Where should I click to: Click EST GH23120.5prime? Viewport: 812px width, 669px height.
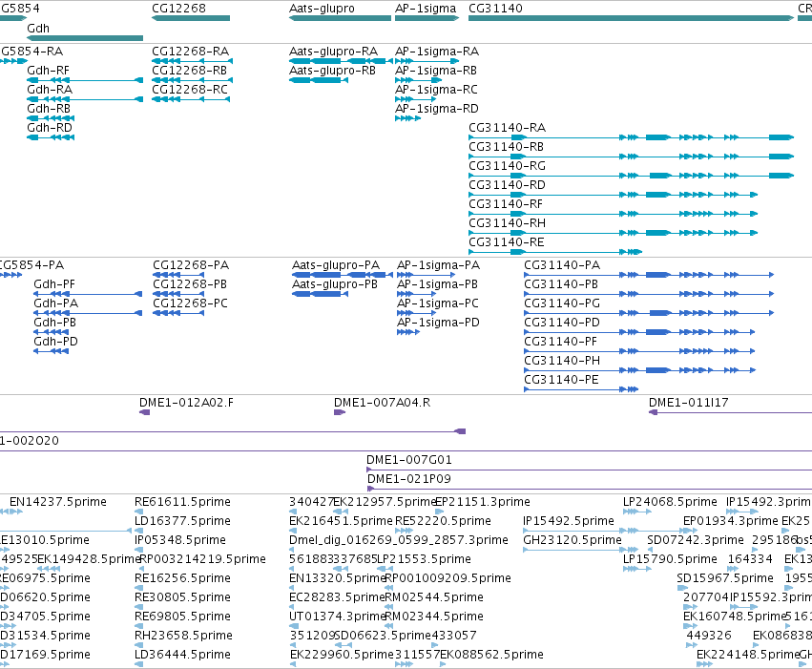pyautogui.click(x=573, y=540)
